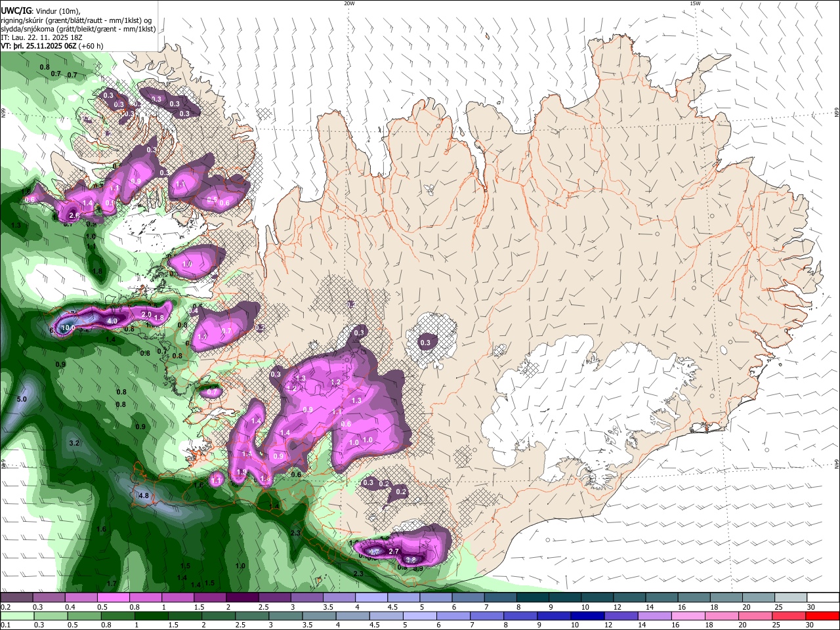This screenshot has width=840, height=630.
Task: Click the snow legend swatch labeled 0.5
Action: coord(113,597)
